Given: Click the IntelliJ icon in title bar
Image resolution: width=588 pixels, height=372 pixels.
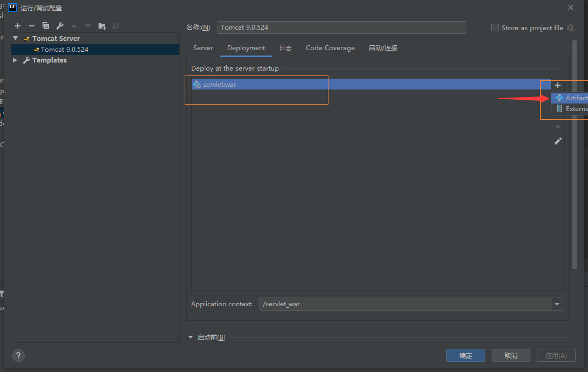Looking at the screenshot, I should pos(12,8).
